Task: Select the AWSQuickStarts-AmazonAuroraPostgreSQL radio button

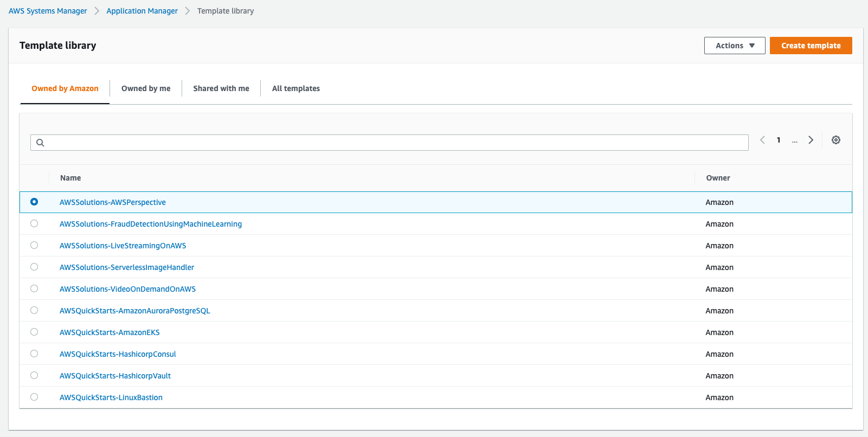Action: coord(34,310)
